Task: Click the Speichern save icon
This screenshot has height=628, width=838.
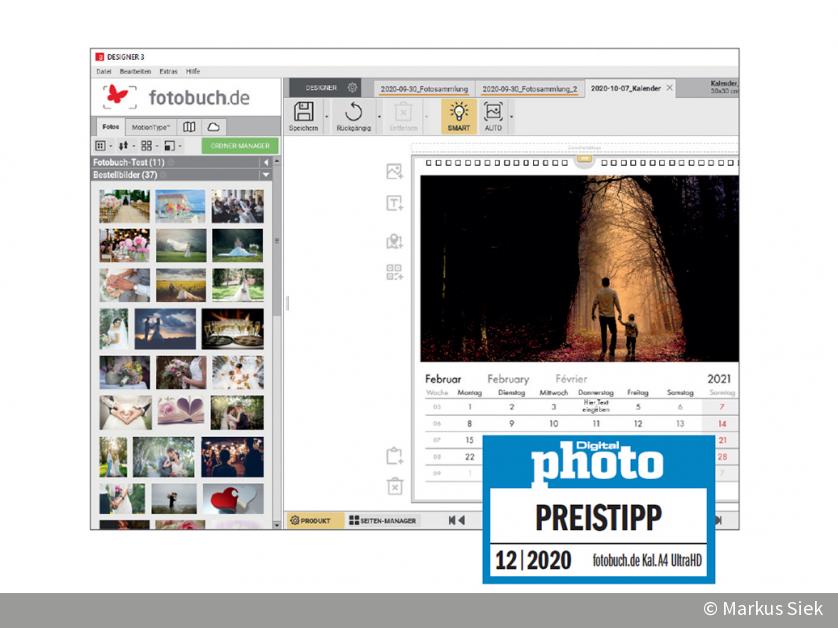Action: click(304, 112)
